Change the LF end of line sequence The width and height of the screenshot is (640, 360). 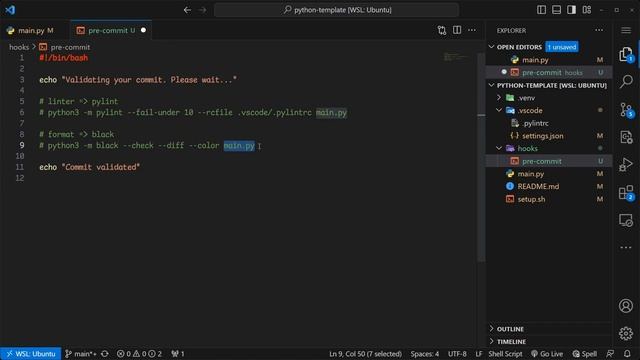[478, 354]
